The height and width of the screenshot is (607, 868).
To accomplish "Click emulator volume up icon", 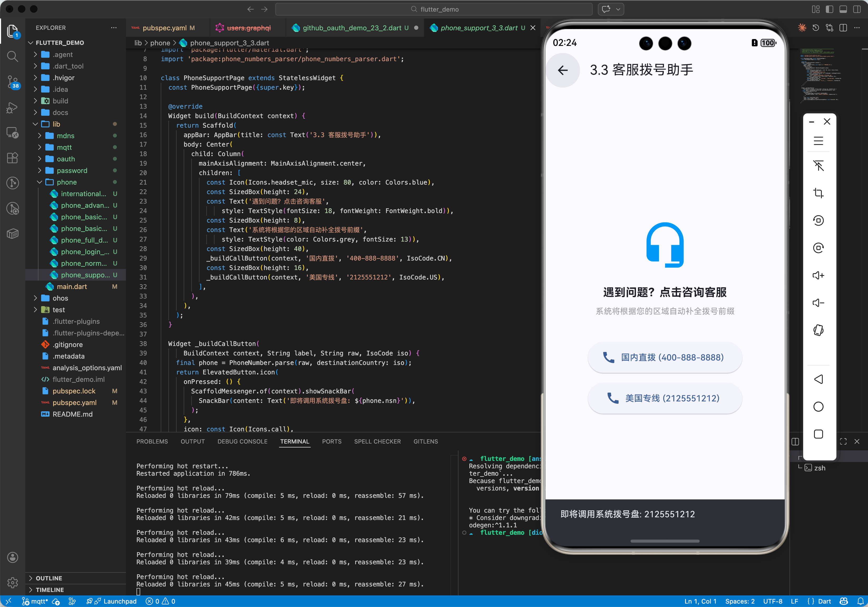I will tap(818, 275).
